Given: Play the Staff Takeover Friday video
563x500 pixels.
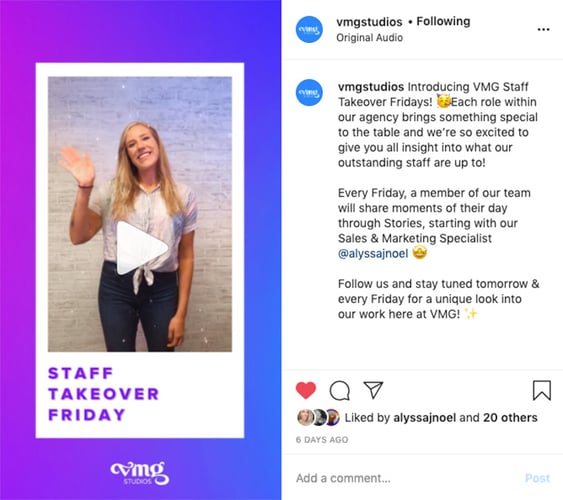Looking at the screenshot, I should click(142, 248).
